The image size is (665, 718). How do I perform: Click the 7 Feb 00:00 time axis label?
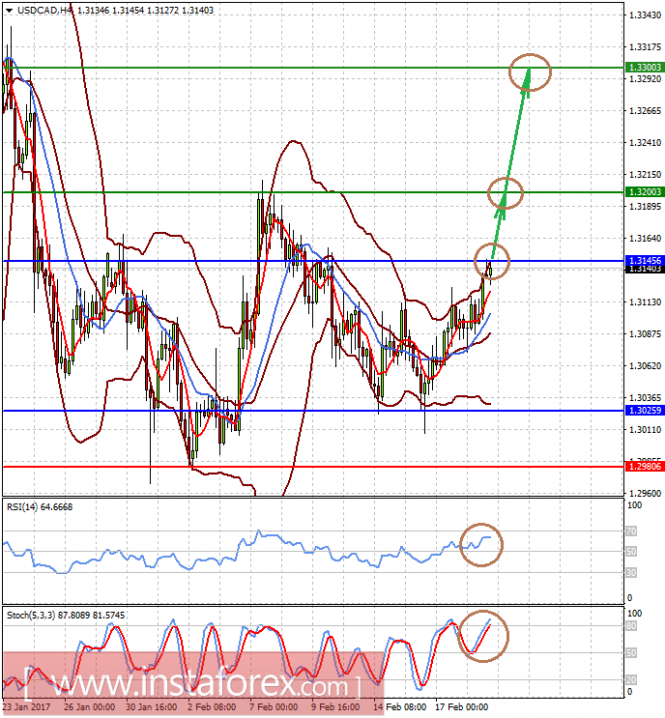(273, 707)
